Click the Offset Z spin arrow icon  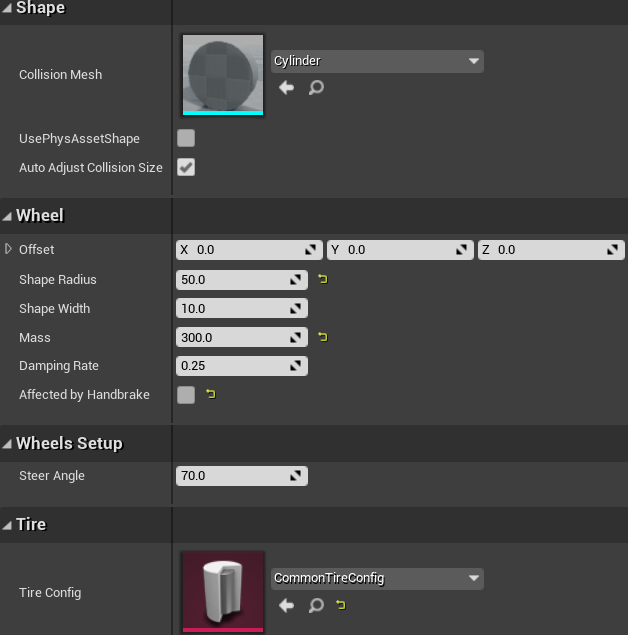(x=613, y=250)
